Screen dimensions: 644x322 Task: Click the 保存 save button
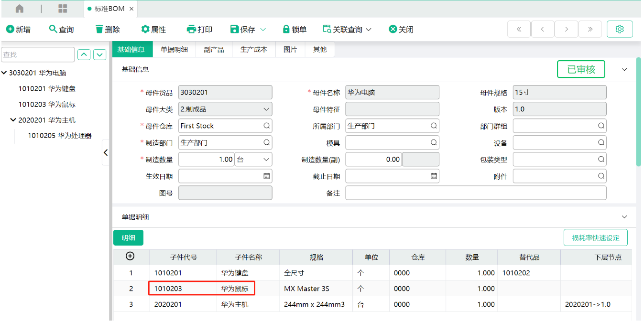click(x=243, y=30)
